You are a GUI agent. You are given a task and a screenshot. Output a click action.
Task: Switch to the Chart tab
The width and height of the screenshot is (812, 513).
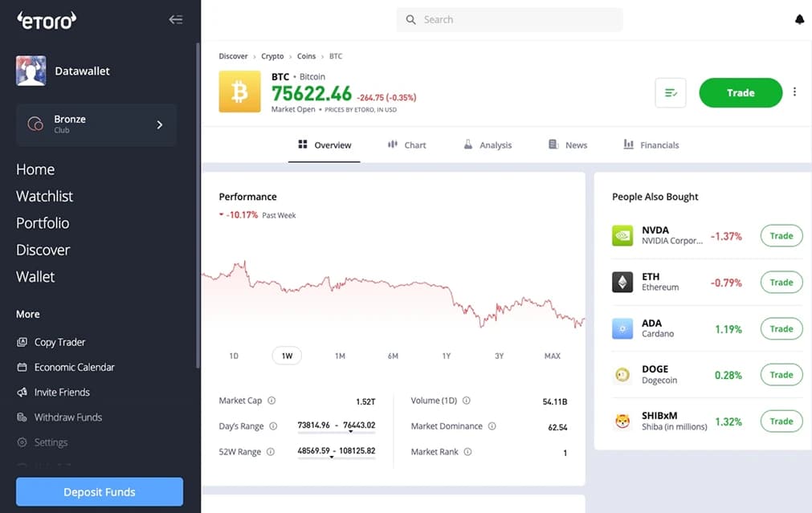(406, 145)
